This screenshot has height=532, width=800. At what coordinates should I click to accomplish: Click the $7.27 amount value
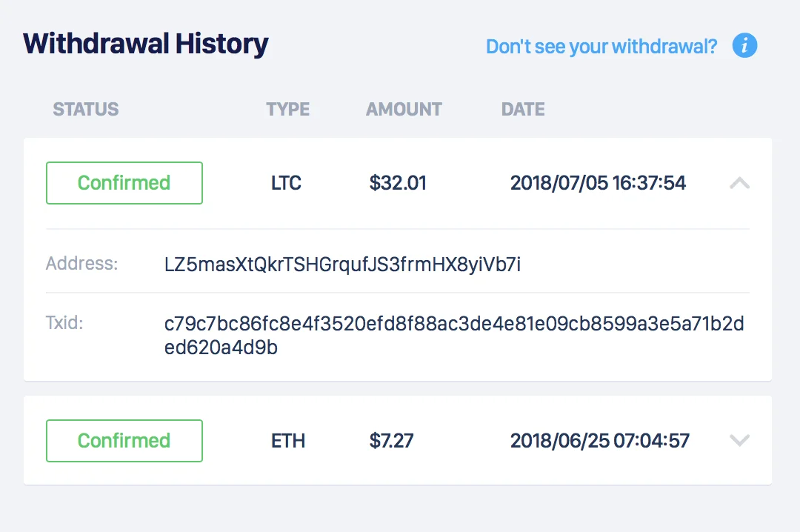tap(391, 441)
